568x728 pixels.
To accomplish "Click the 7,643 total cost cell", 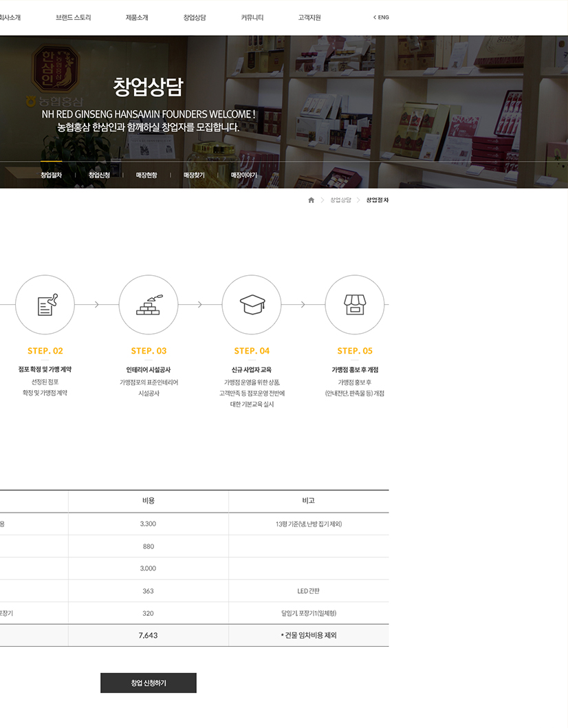I will click(x=149, y=635).
